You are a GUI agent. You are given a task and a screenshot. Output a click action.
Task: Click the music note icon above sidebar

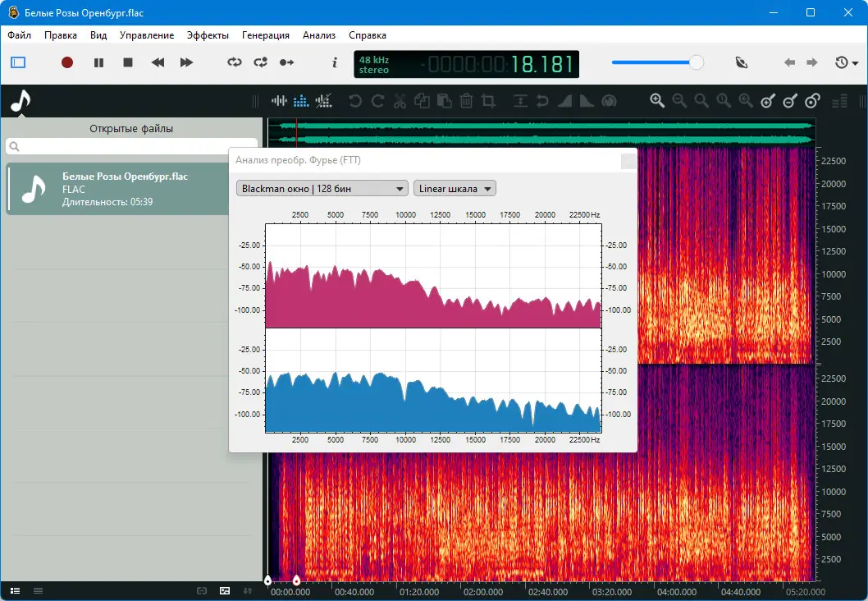20,101
